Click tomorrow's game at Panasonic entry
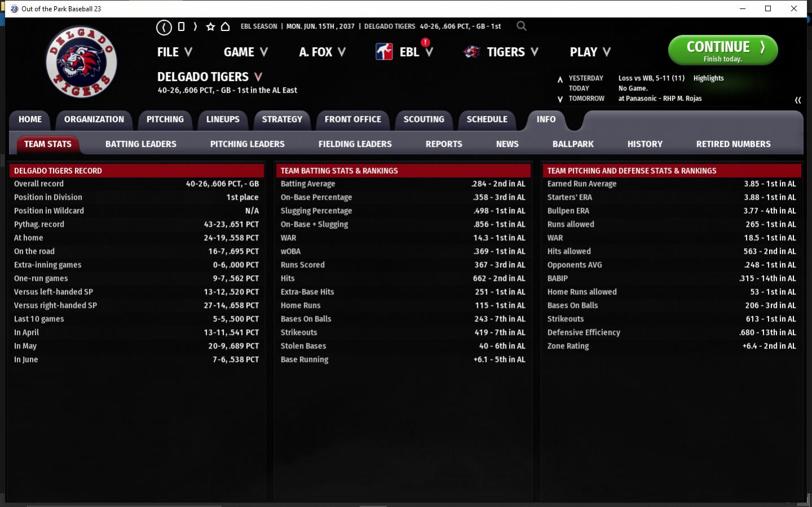Viewport: 812px width, 507px height. (x=660, y=99)
